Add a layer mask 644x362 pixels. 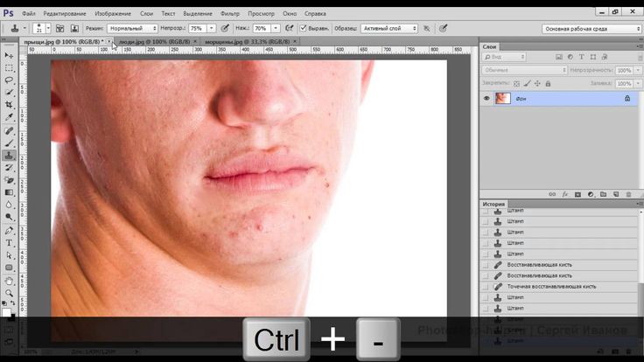pos(577,194)
